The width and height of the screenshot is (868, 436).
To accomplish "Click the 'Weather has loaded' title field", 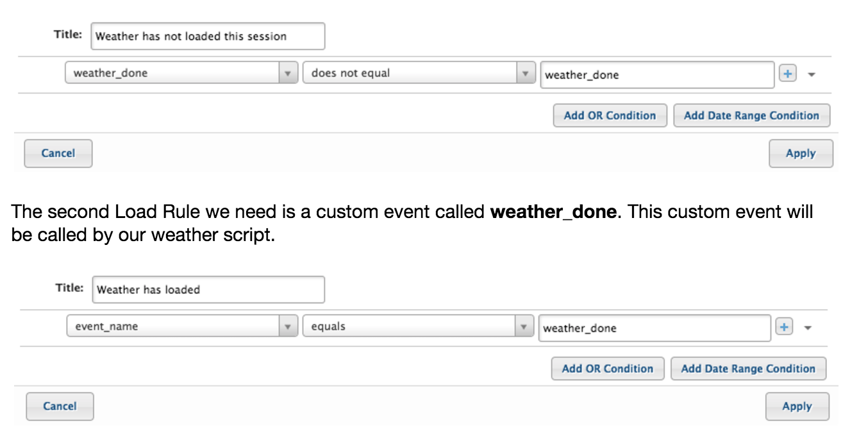I will click(x=208, y=290).
